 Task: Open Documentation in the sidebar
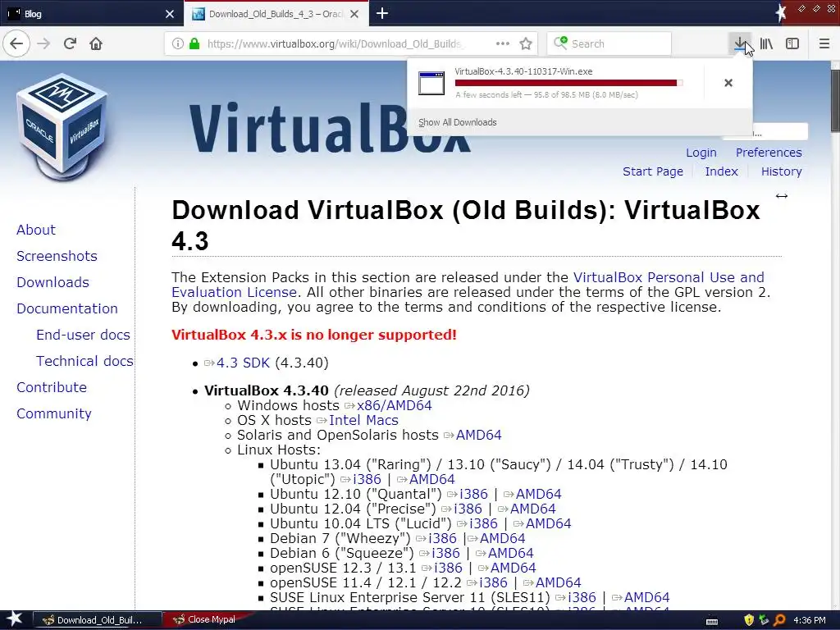click(x=67, y=308)
